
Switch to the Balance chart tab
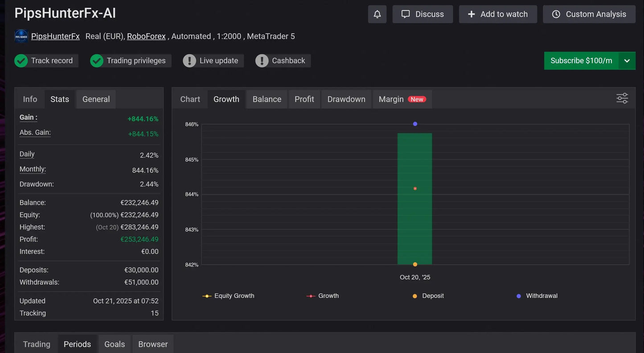(267, 99)
